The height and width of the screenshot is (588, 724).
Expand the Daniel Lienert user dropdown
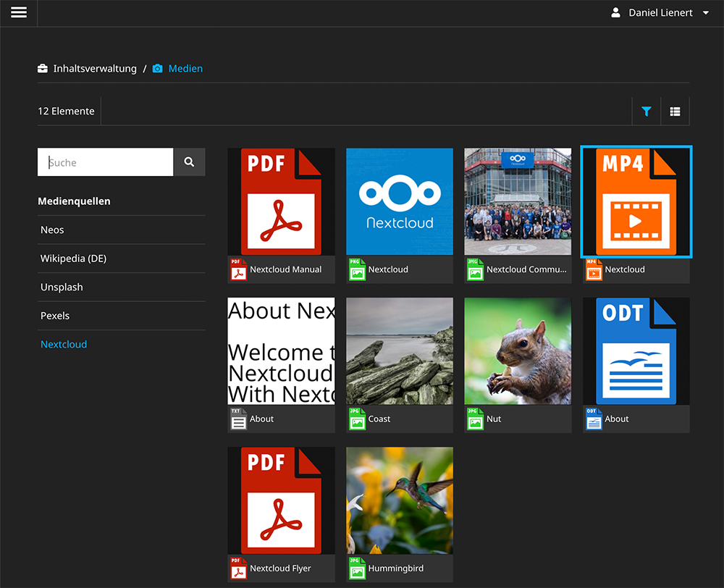point(705,12)
